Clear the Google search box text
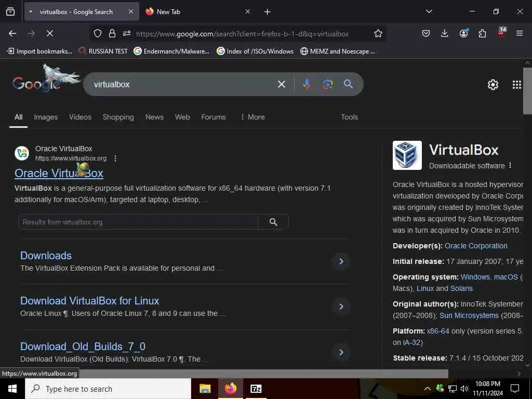The image size is (532, 399). point(282,84)
